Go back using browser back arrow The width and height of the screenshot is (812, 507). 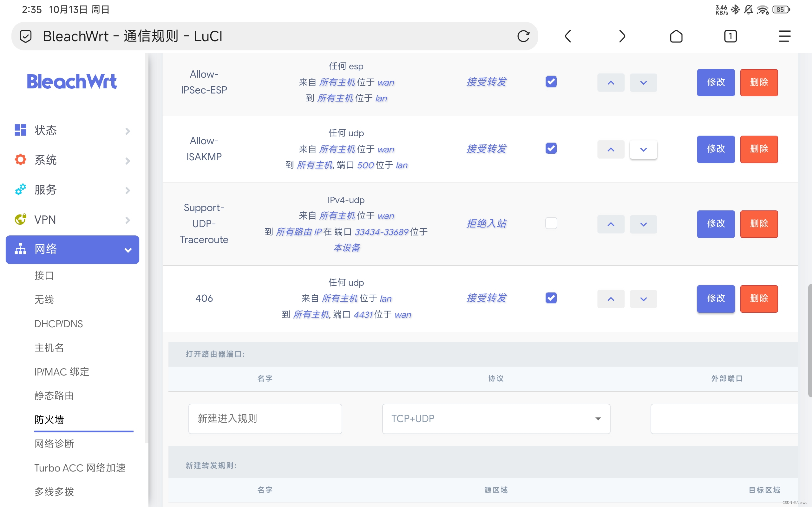coord(568,36)
